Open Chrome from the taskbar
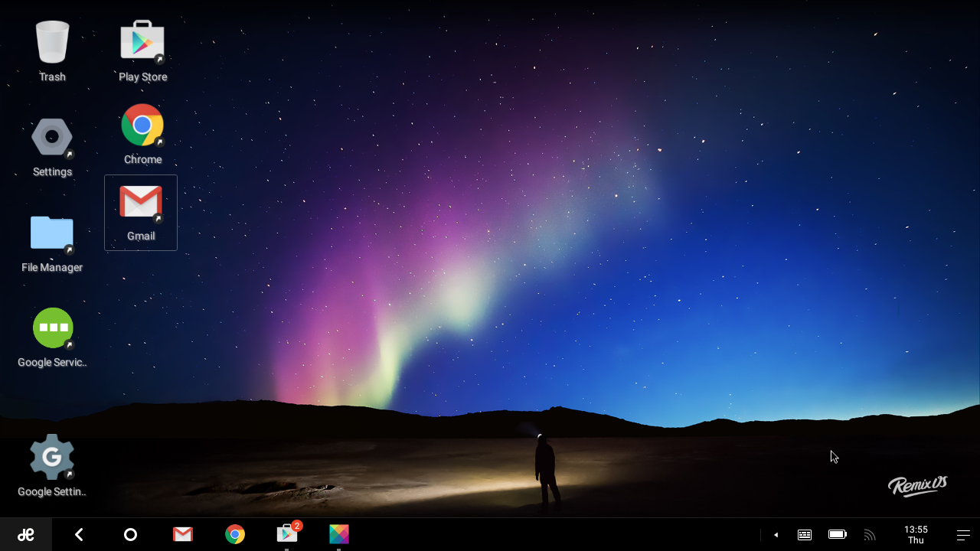Viewport: 980px width, 551px height. click(x=235, y=535)
